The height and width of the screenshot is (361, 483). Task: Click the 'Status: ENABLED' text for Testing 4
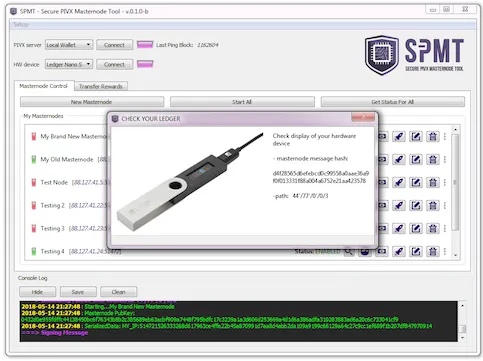pos(317,251)
